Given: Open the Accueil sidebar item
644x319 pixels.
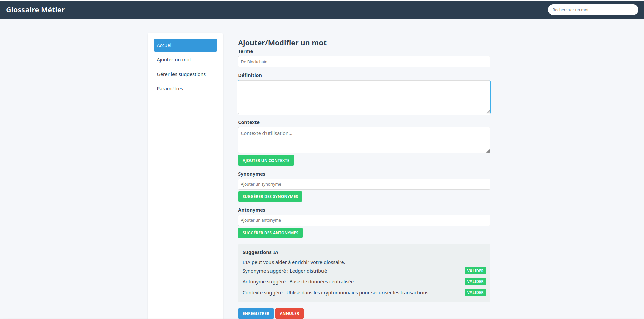Looking at the screenshot, I should click(x=185, y=45).
